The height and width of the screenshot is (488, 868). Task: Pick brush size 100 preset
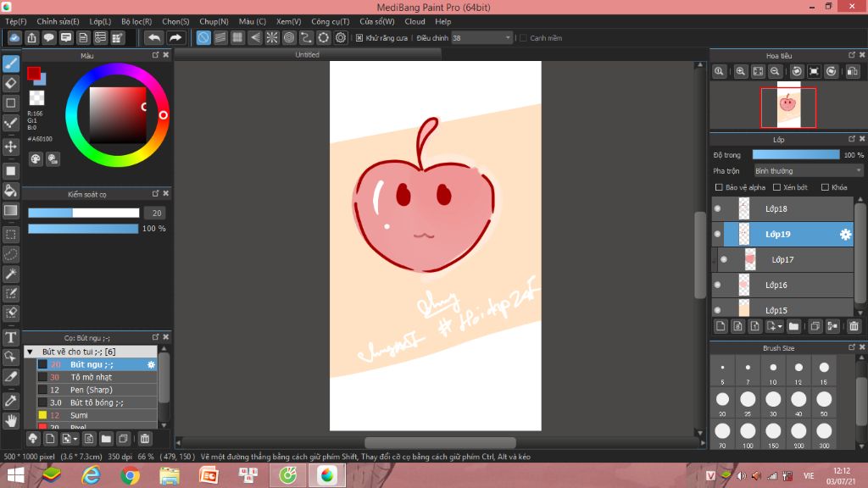coord(748,434)
